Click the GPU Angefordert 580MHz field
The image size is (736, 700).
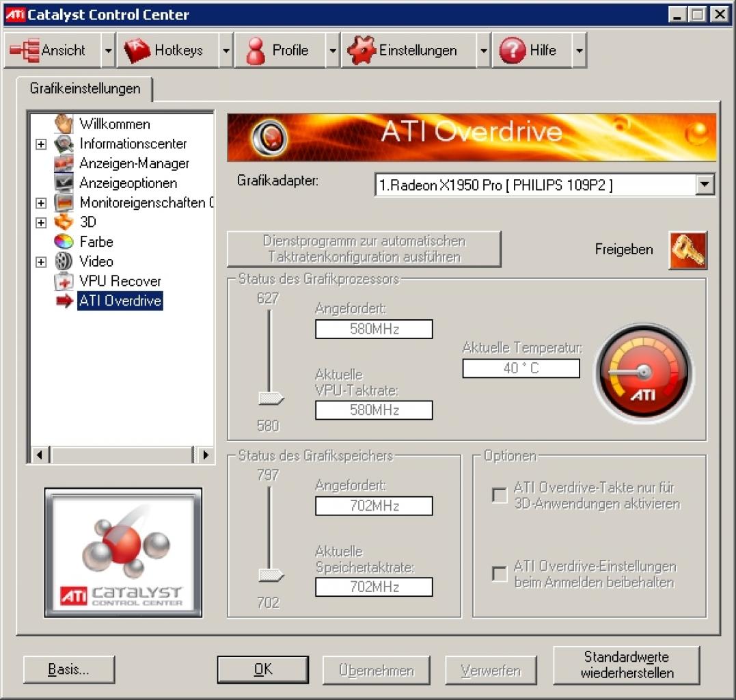click(x=374, y=329)
